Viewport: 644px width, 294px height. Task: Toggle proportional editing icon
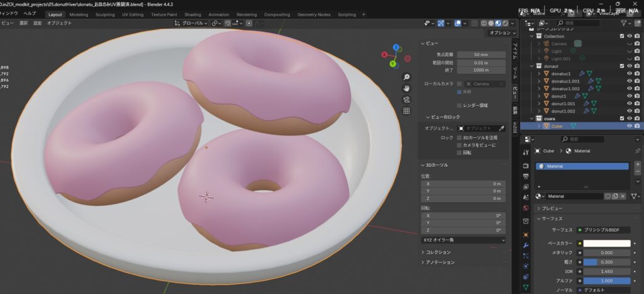coord(249,23)
